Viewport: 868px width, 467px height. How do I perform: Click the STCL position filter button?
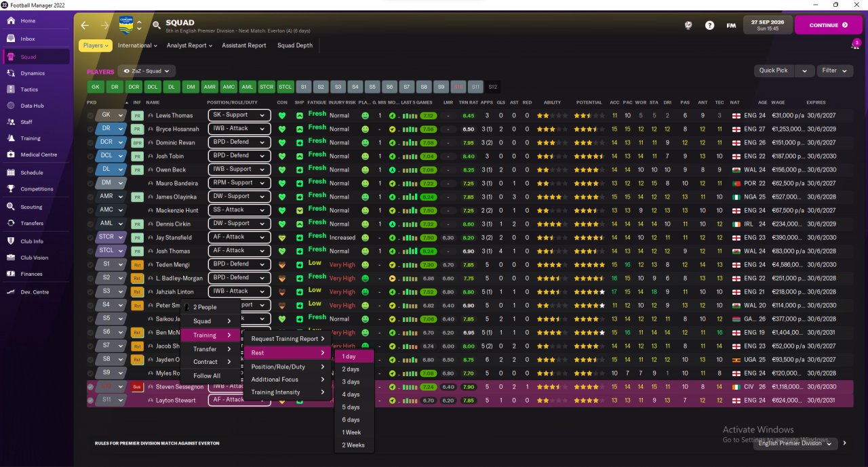tap(285, 87)
